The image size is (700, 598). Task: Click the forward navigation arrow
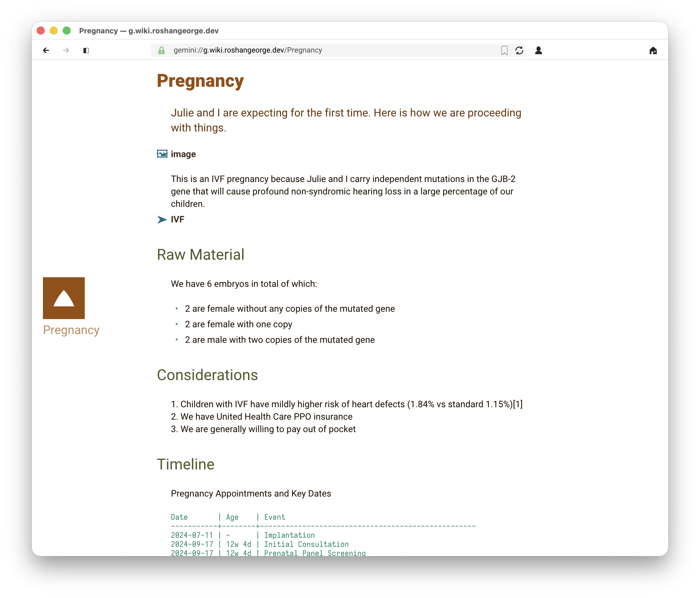(66, 50)
